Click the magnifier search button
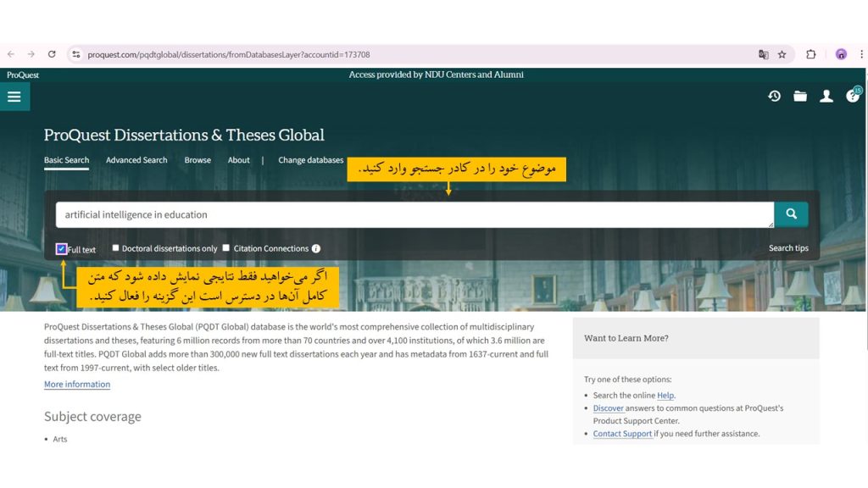This screenshot has width=868, height=488. (791, 214)
